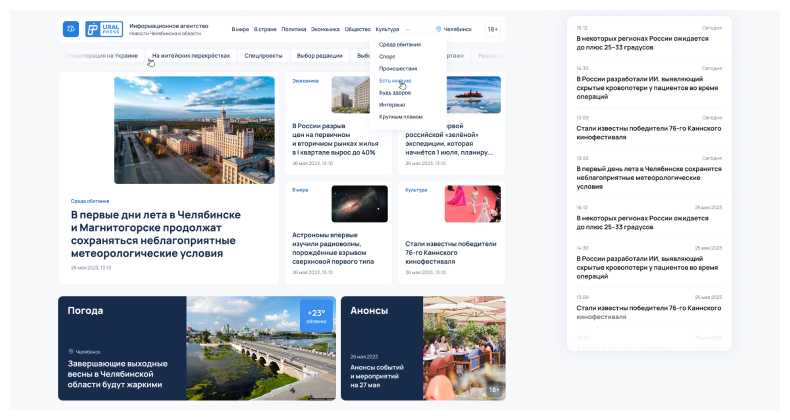790x420 pixels.
Task: Click the blue square icon beside the Ural Press logo
Action: pyautogui.click(x=71, y=29)
